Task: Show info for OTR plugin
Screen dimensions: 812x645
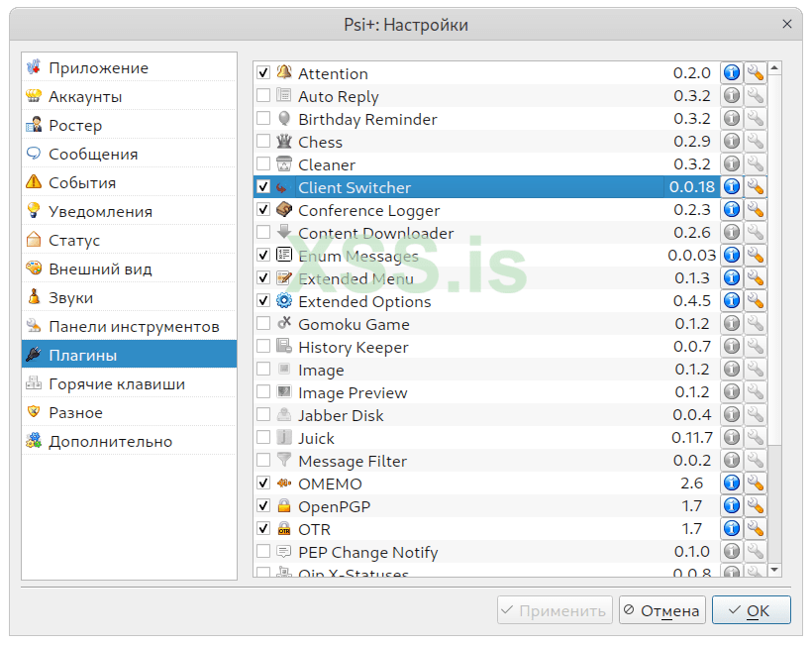Action: pyautogui.click(x=731, y=529)
